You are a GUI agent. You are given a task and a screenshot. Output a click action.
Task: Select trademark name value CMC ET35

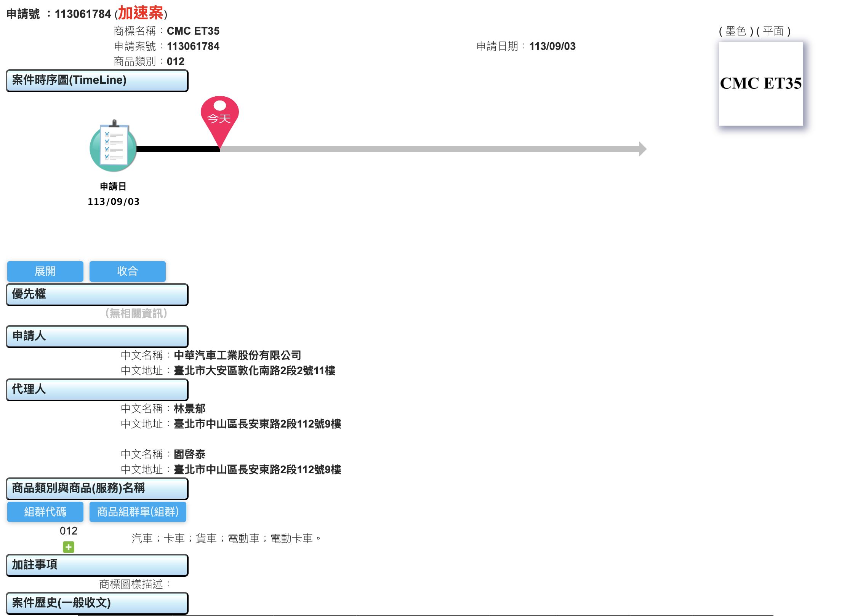tap(193, 31)
